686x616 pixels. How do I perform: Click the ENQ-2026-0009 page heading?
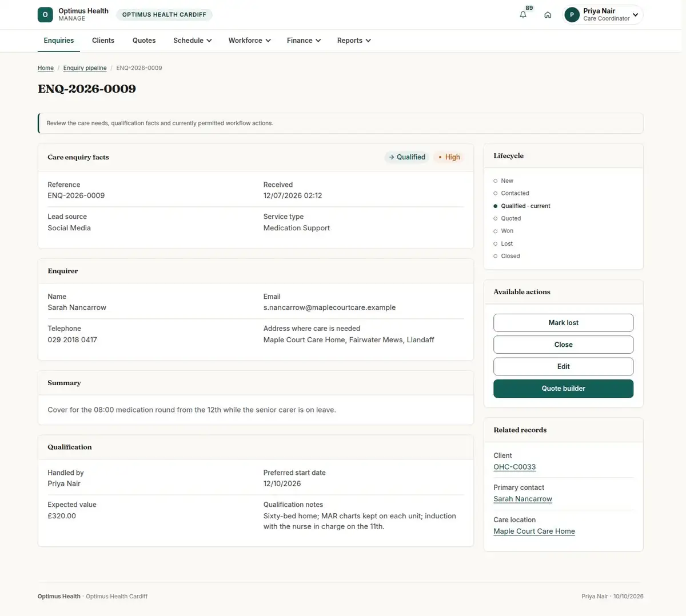coord(87,89)
